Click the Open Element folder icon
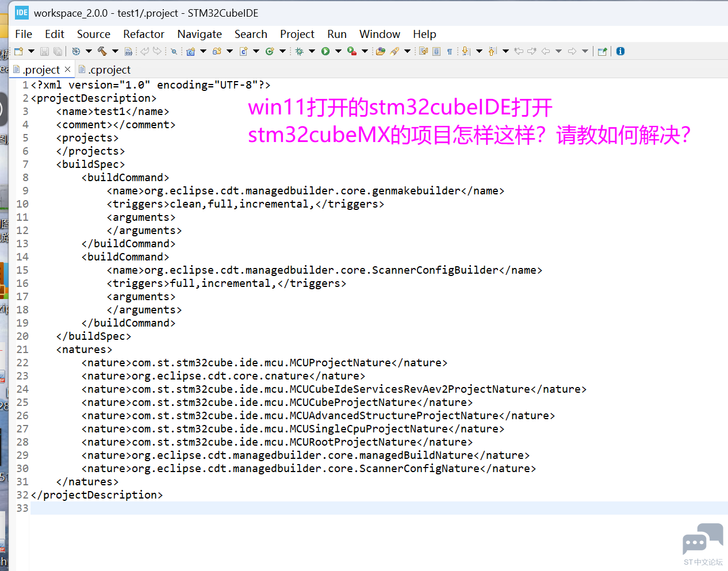This screenshot has height=571, width=728. (380, 51)
